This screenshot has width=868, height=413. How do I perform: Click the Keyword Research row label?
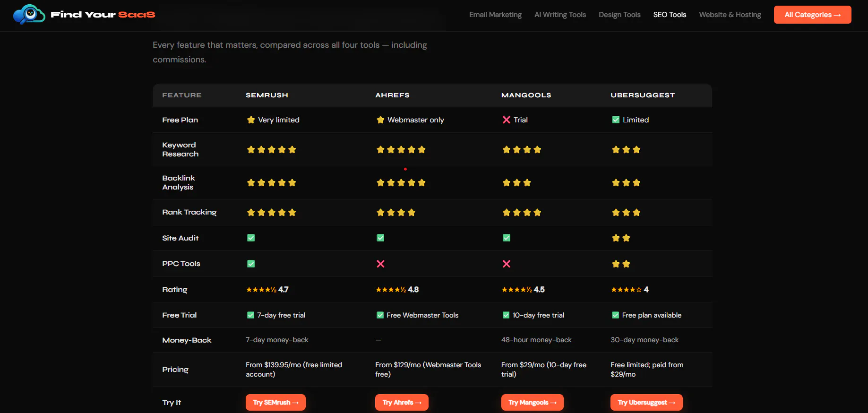click(x=180, y=149)
